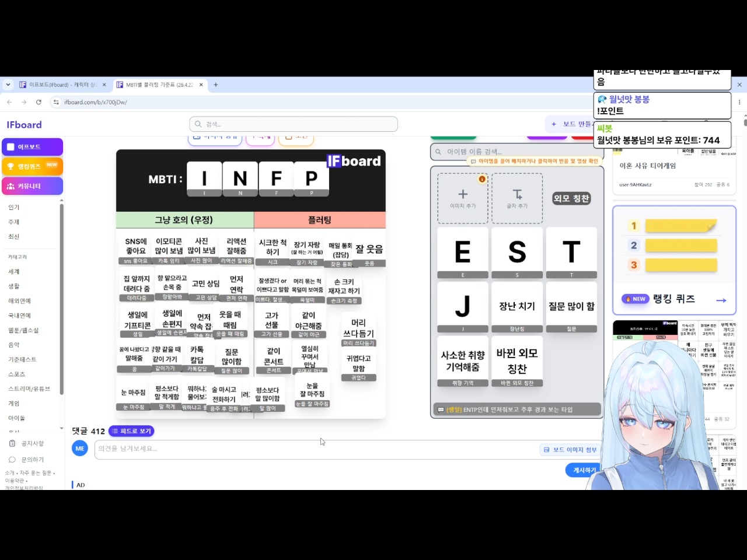The height and width of the screenshot is (560, 747).
Task: Select the 질문 많이 함 item card
Action: tap(571, 307)
